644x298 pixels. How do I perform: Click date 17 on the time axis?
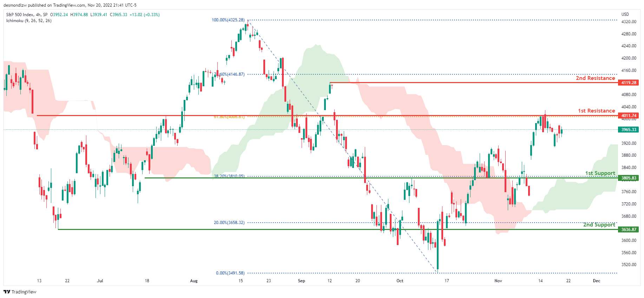[447, 281]
